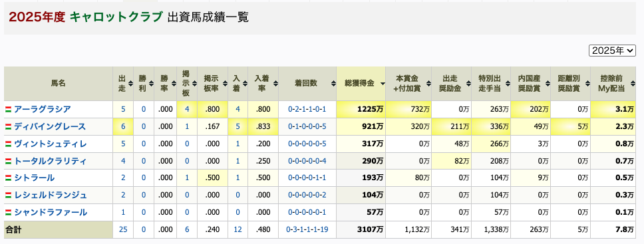Sort table by 入着 column arrows
Screen dimensions: 644x244
(x=245, y=83)
